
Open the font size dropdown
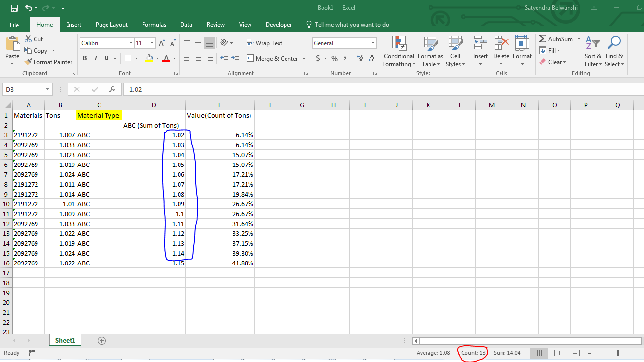(152, 43)
